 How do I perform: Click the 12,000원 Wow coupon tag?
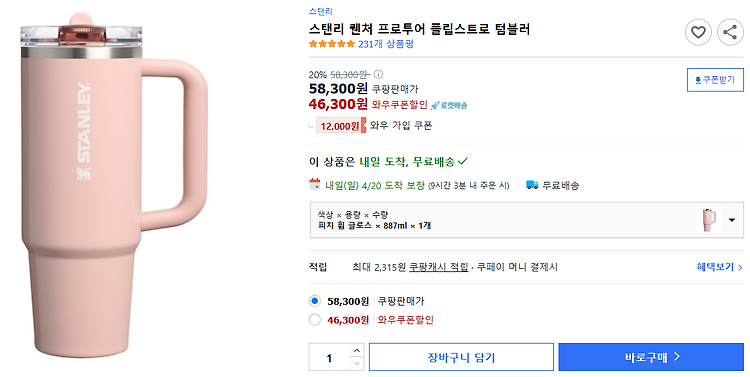(x=341, y=126)
